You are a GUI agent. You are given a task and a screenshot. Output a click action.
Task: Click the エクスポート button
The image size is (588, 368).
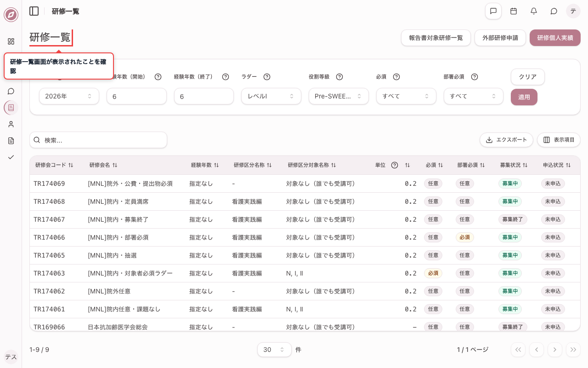coord(507,140)
